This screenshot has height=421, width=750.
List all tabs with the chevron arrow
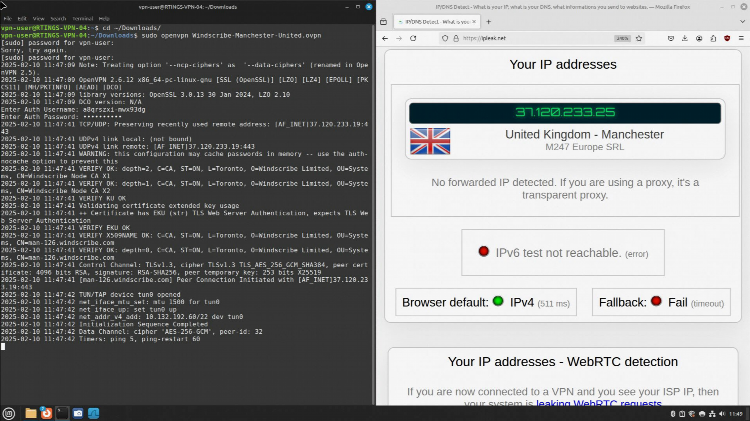(742, 22)
